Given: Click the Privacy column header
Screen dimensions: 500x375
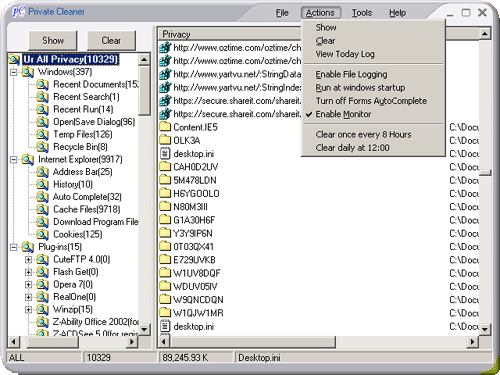Looking at the screenshot, I should 230,34.
